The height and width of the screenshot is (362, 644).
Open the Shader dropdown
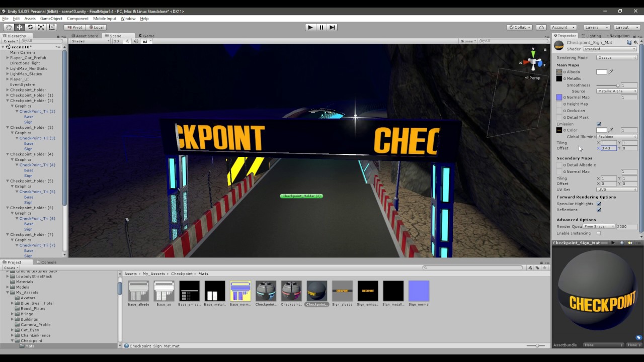[x=610, y=49]
